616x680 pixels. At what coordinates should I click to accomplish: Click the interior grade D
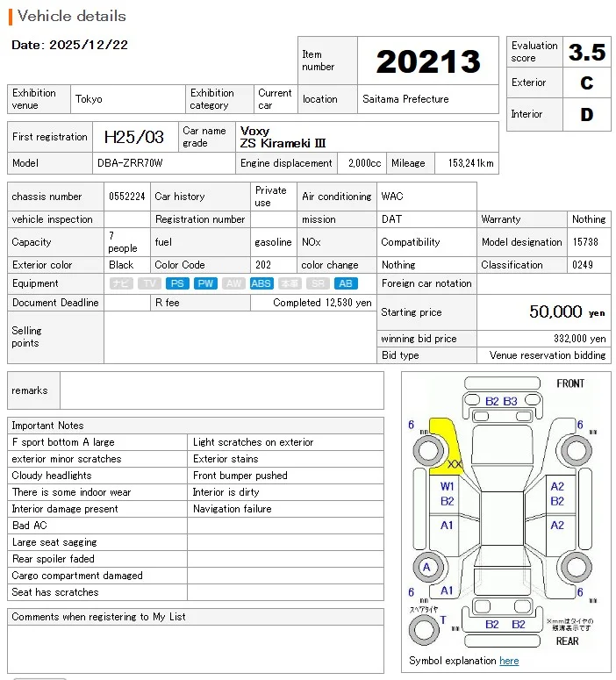587,114
